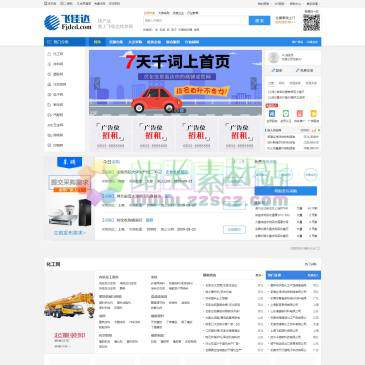Click the green check quick-link icon in the right panel
365x365 pixels.
pyautogui.click(x=286, y=114)
